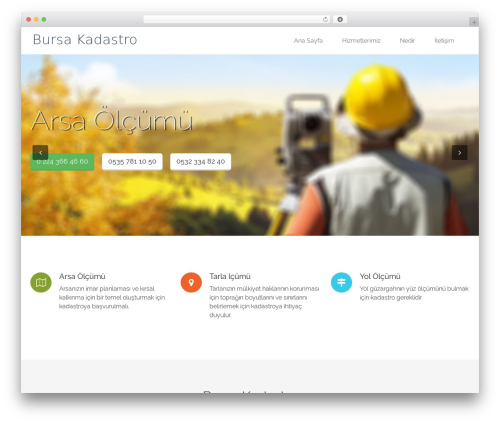Open the Arsa Ölçümü service heading
500x423 pixels.
pyautogui.click(x=82, y=276)
